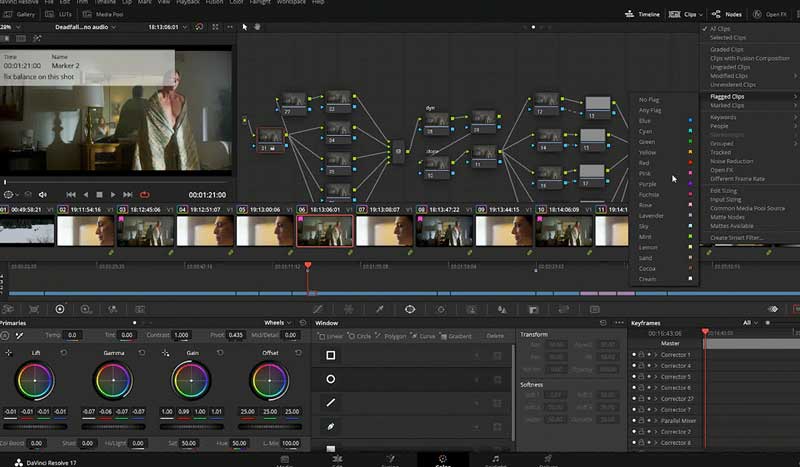The width and height of the screenshot is (800, 467).
Task: Open the viewer timecode 18:13:06:01 dropdown
Action: point(167,27)
